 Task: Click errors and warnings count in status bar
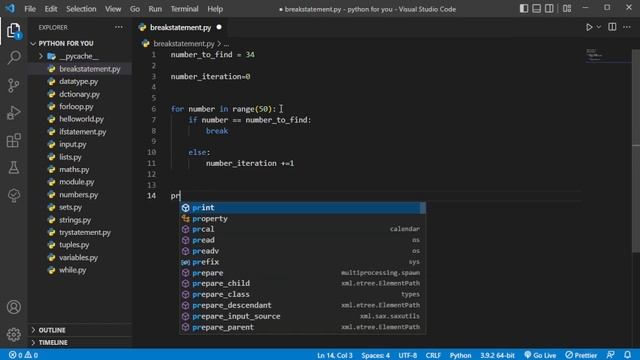(x=23, y=355)
